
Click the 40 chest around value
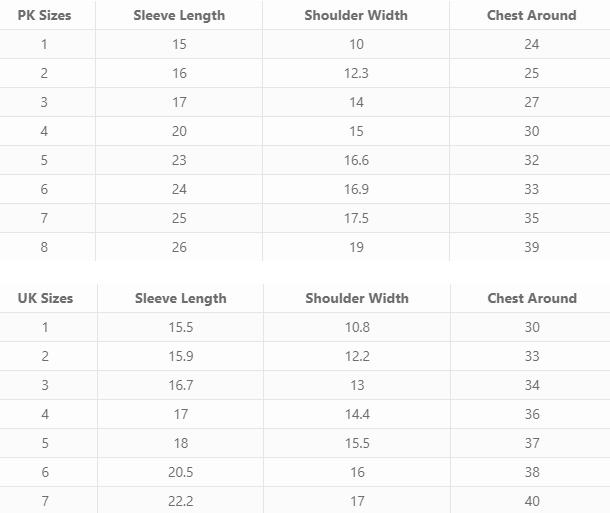(532, 501)
